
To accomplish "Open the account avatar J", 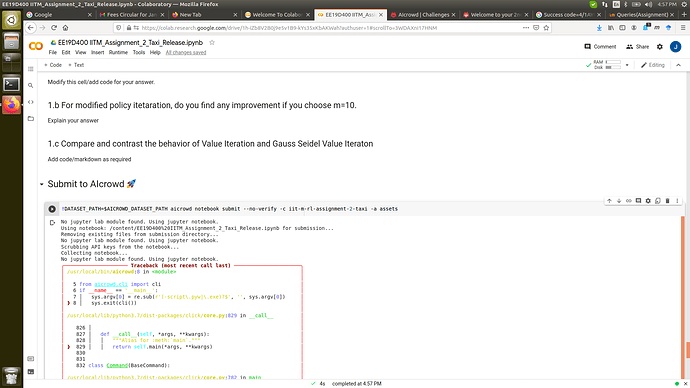I will tap(675, 47).
